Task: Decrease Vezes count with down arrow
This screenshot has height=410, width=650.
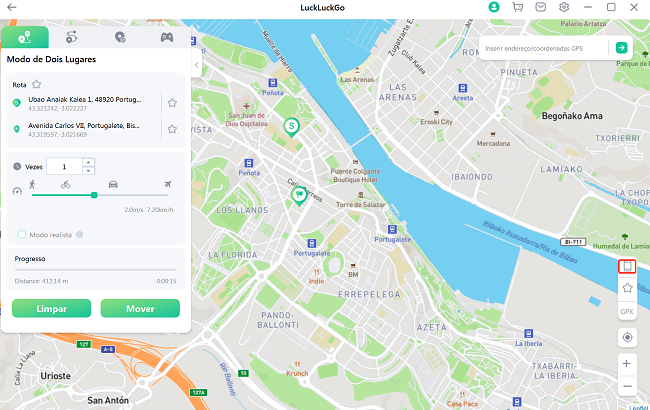Action: coord(88,170)
